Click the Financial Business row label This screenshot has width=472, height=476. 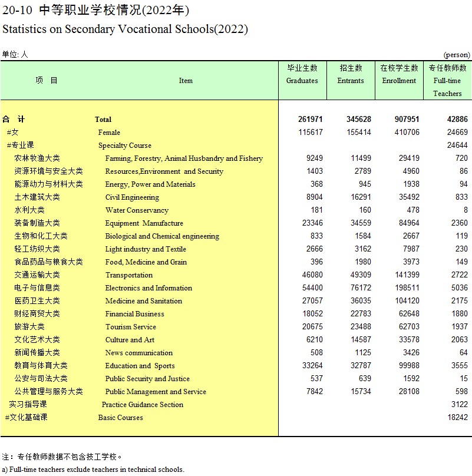[134, 314]
